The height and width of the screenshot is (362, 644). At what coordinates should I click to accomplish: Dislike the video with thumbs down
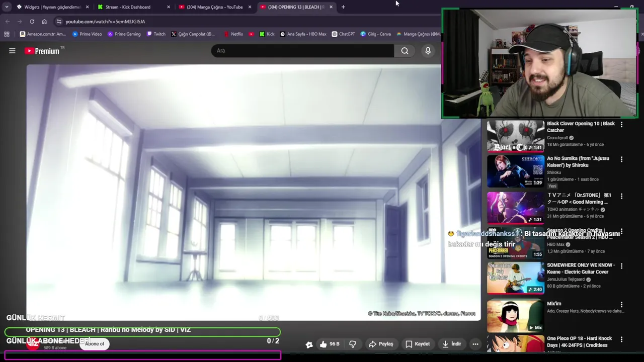tap(353, 344)
